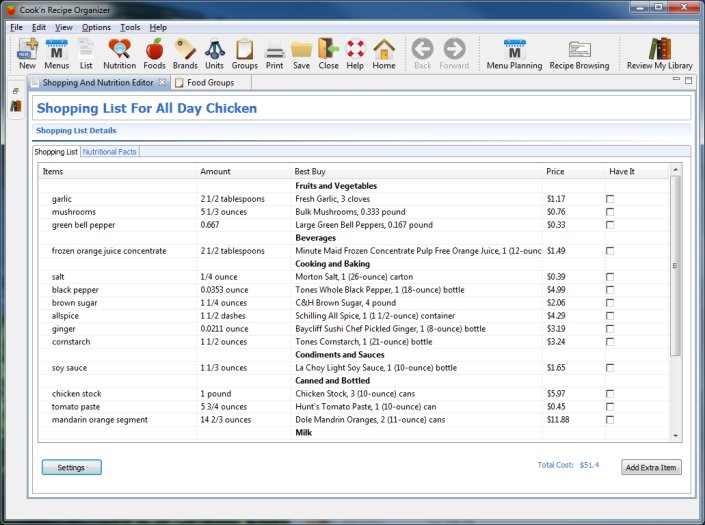This screenshot has width=705, height=525.
Task: Minimize the editor panel view
Action: (676, 80)
